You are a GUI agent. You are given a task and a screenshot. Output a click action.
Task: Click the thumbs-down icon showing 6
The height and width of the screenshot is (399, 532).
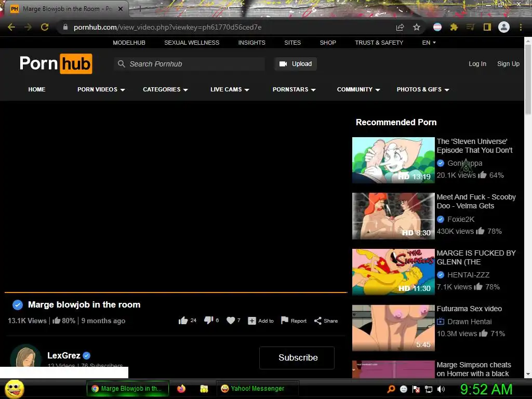[x=208, y=320]
